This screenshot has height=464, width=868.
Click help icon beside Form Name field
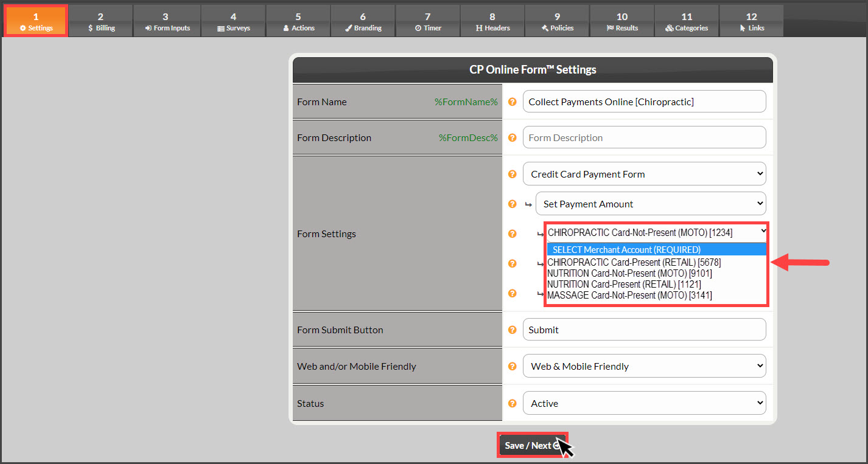pos(513,102)
